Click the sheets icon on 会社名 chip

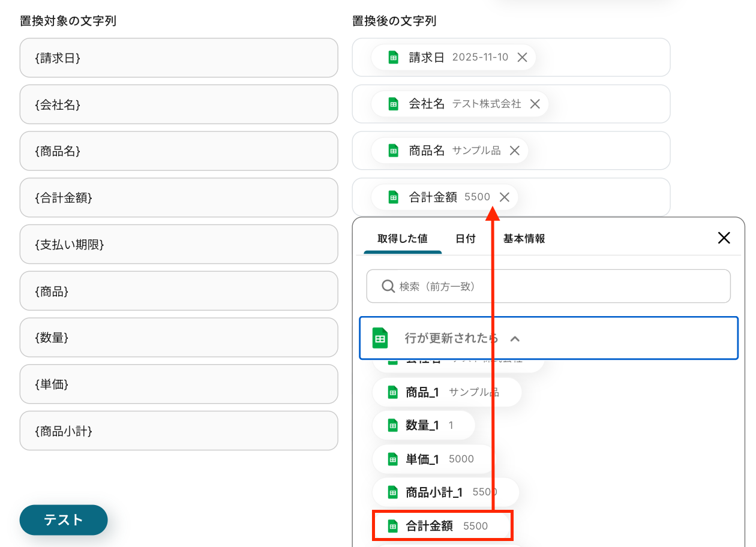point(393,104)
